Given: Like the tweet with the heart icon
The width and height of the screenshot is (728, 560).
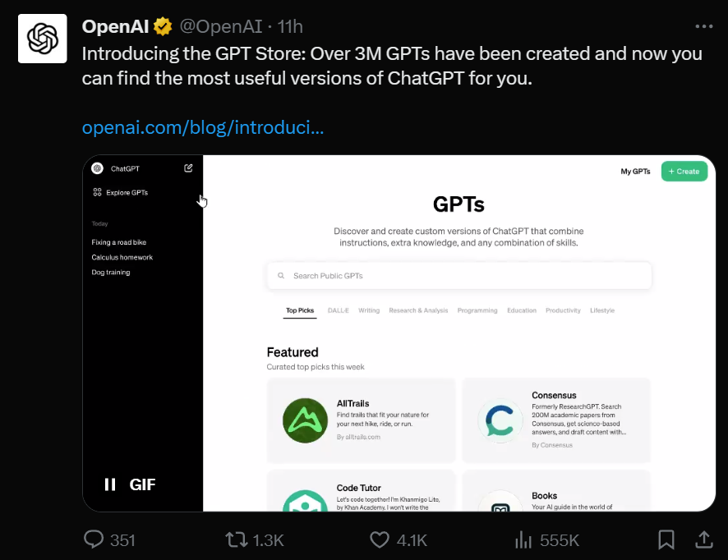Looking at the screenshot, I should 379,539.
